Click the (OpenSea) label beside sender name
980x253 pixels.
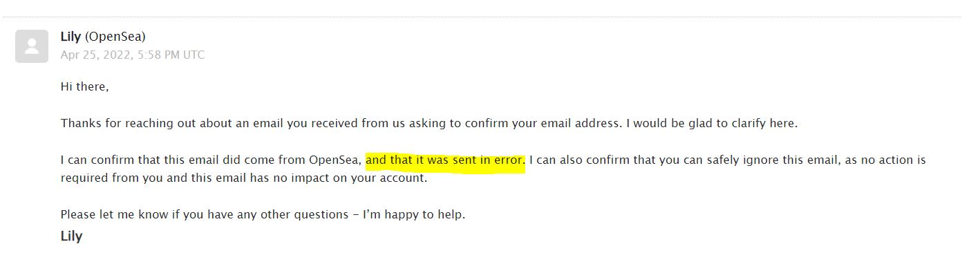(x=115, y=37)
